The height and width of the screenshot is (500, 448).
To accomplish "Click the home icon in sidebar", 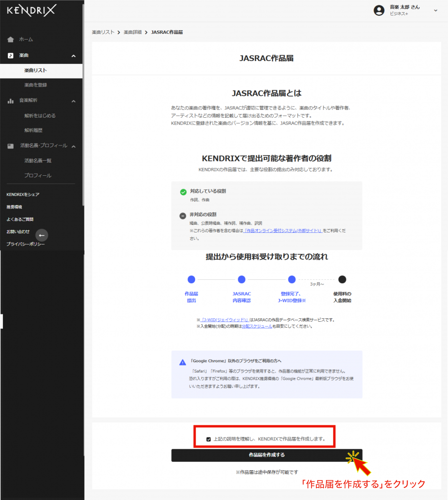I will pyautogui.click(x=11, y=40).
